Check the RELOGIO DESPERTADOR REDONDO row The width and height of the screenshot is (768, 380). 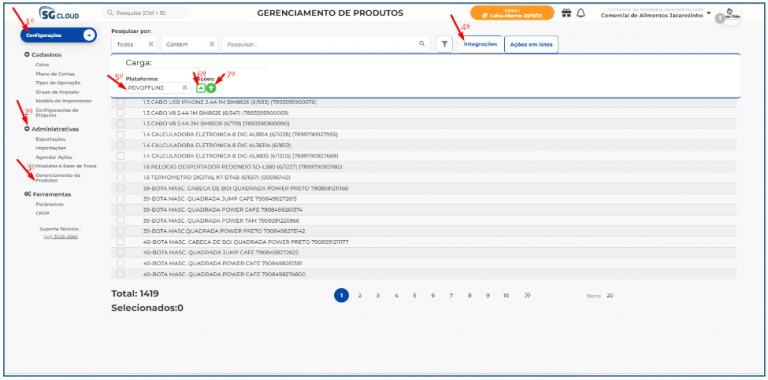click(x=120, y=166)
